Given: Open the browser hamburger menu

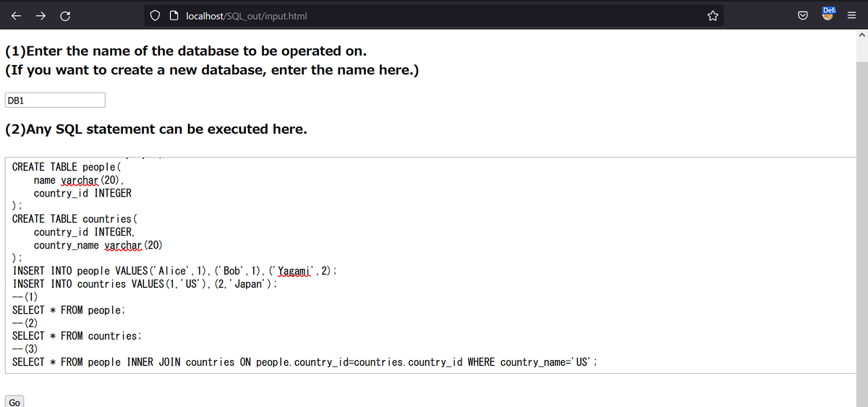Looking at the screenshot, I should pyautogui.click(x=852, y=15).
